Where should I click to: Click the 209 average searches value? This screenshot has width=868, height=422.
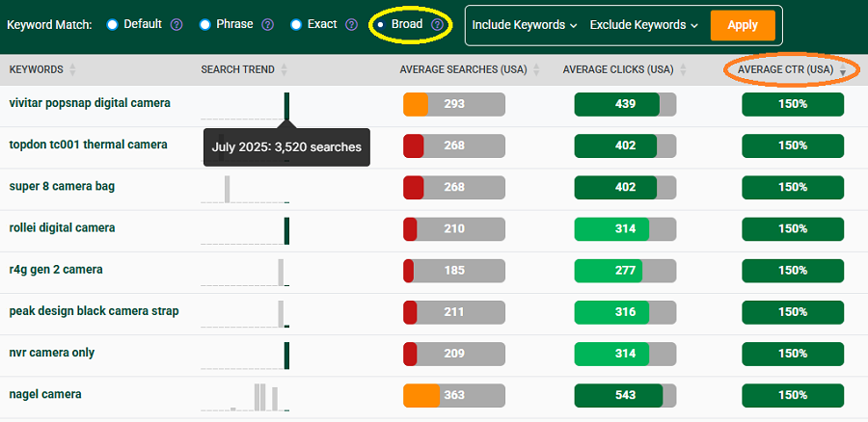454,354
